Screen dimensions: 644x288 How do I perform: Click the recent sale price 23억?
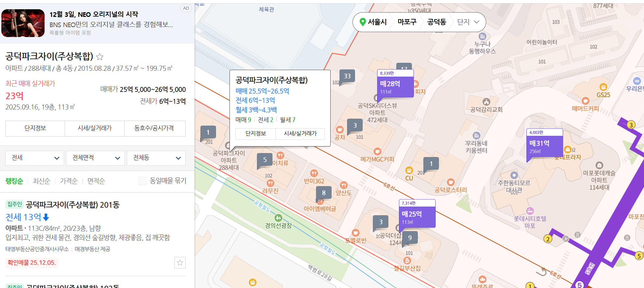(15, 96)
